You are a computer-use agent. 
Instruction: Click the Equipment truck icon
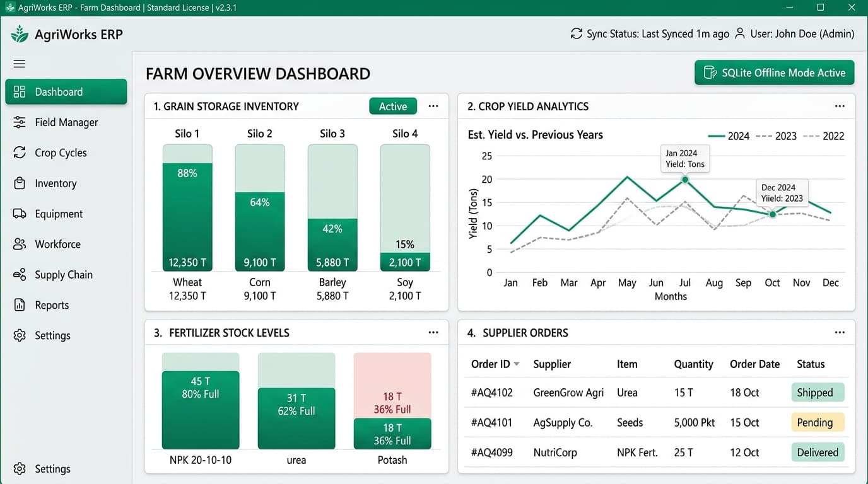20,214
